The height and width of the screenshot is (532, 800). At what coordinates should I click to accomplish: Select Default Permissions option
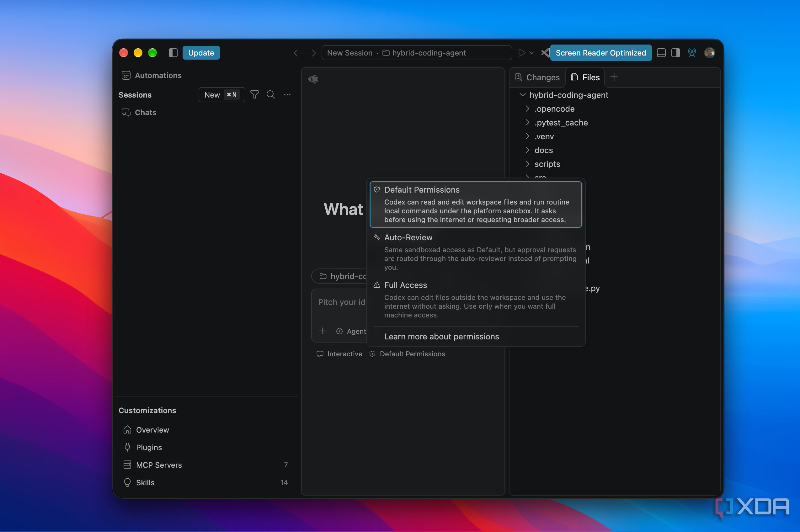[476, 204]
